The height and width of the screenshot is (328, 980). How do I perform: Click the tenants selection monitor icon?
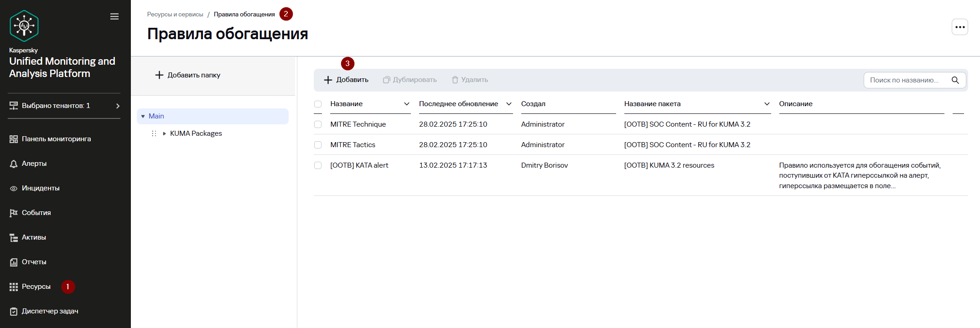[14, 106]
